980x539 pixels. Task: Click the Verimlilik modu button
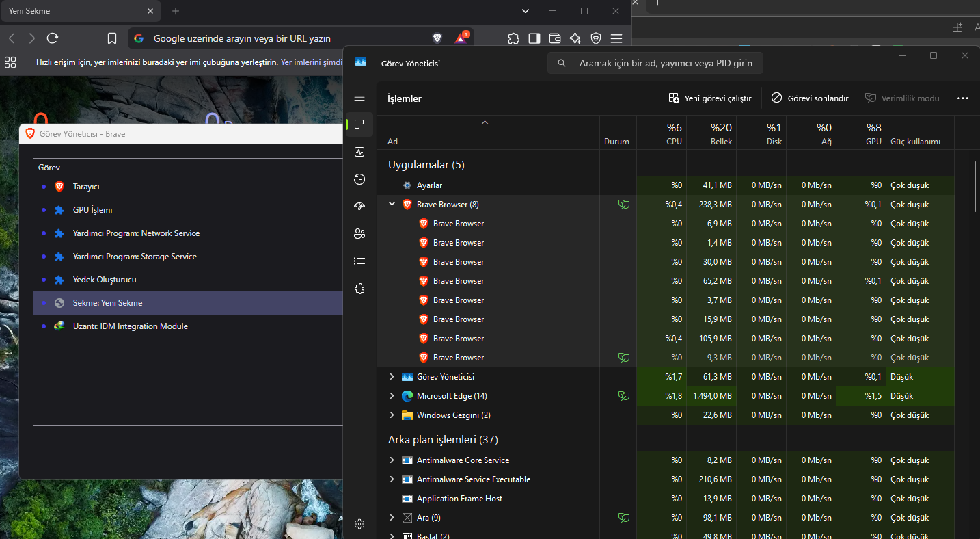click(x=902, y=98)
